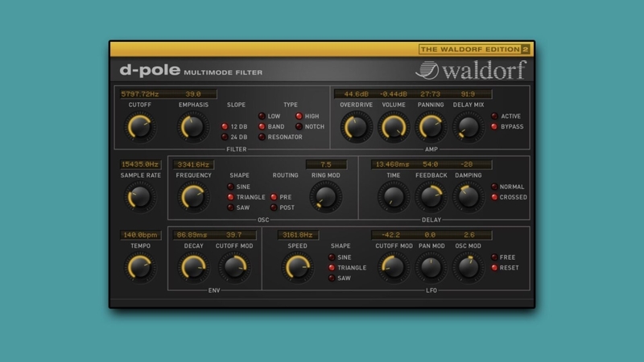Click the Sample Rate knob

tap(139, 197)
